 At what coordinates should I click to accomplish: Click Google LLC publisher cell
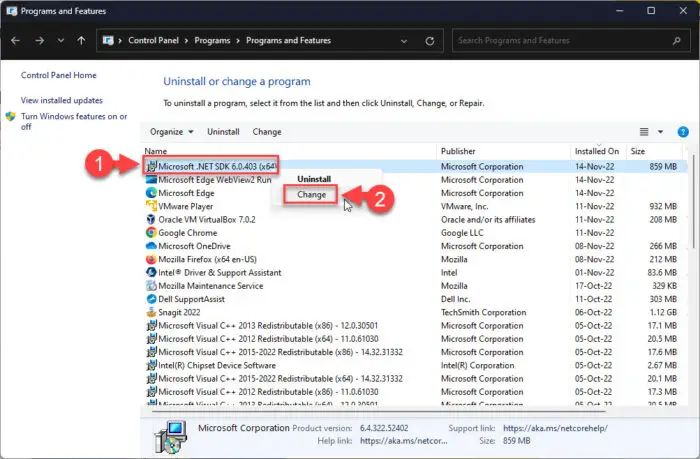click(462, 233)
